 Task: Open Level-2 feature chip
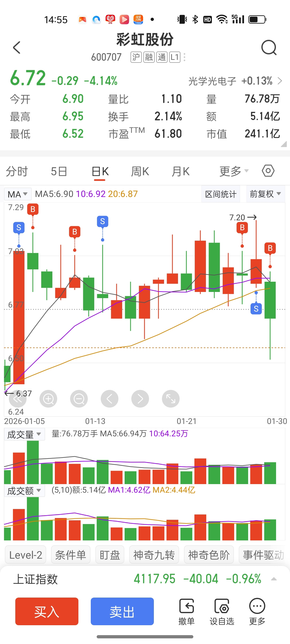click(26, 555)
